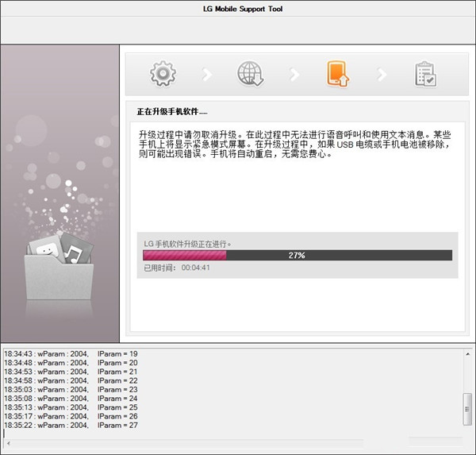Click the status text LG 手机软件升级正在进行

[187, 244]
